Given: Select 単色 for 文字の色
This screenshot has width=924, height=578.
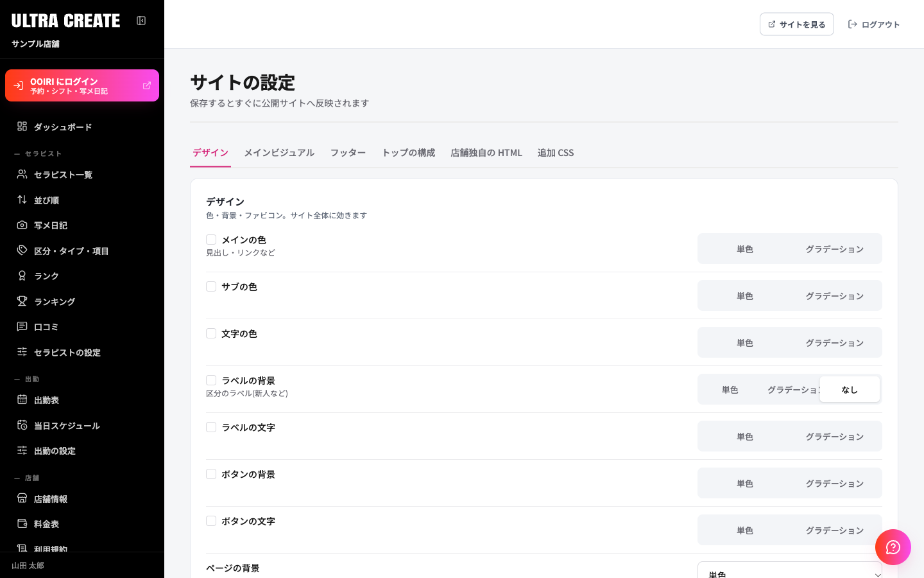Looking at the screenshot, I should tap(745, 343).
